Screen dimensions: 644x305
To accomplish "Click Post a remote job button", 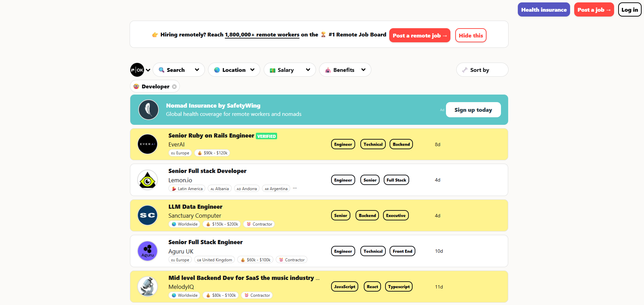I will [x=420, y=35].
